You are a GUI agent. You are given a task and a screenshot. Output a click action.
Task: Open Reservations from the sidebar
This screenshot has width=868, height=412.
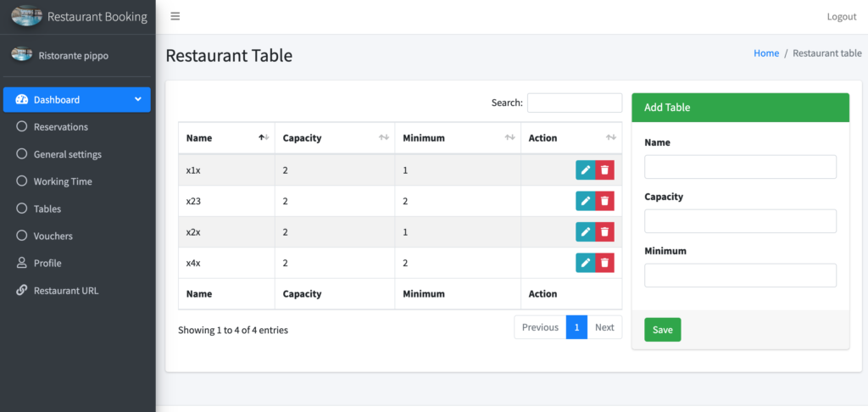(x=60, y=127)
